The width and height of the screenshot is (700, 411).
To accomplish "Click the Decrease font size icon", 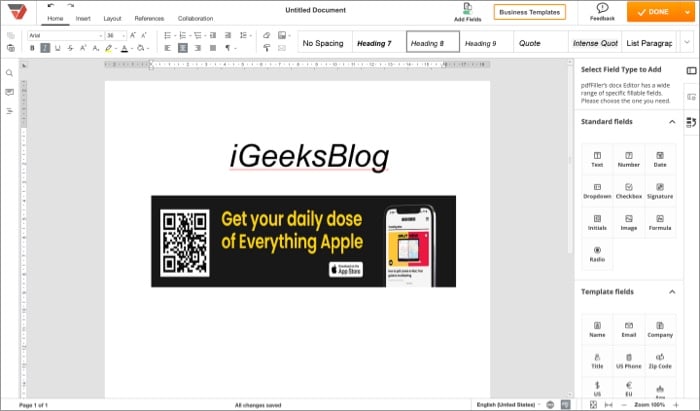I will pyautogui.click(x=144, y=35).
